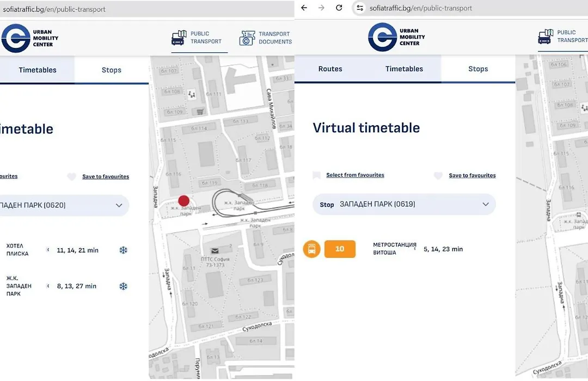
Task: Focus the left window address bar URL
Action: (x=54, y=9)
